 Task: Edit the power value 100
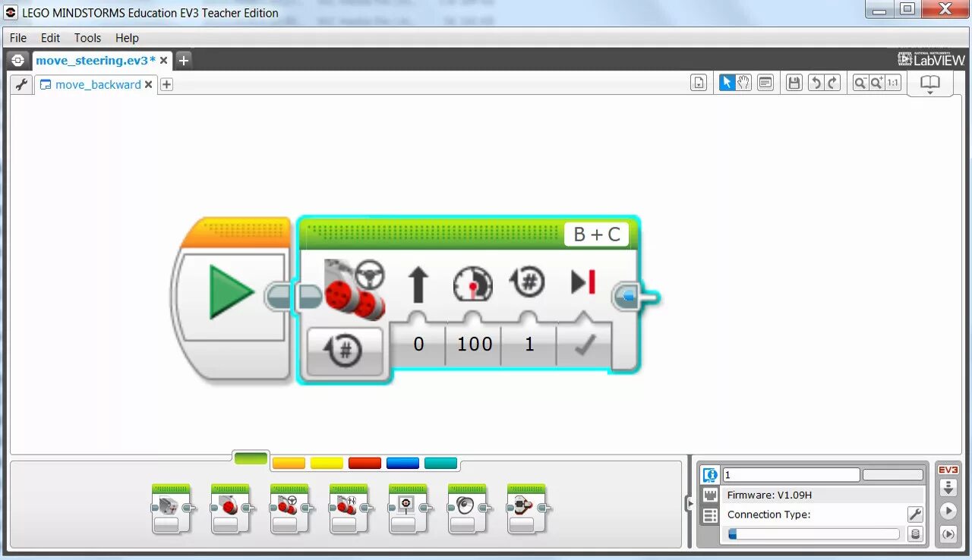tap(475, 344)
